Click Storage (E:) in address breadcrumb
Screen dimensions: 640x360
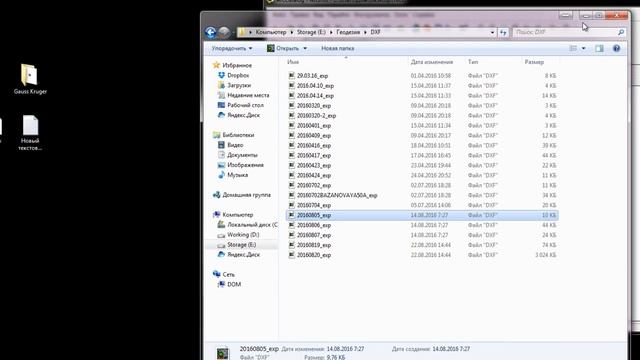(311, 32)
